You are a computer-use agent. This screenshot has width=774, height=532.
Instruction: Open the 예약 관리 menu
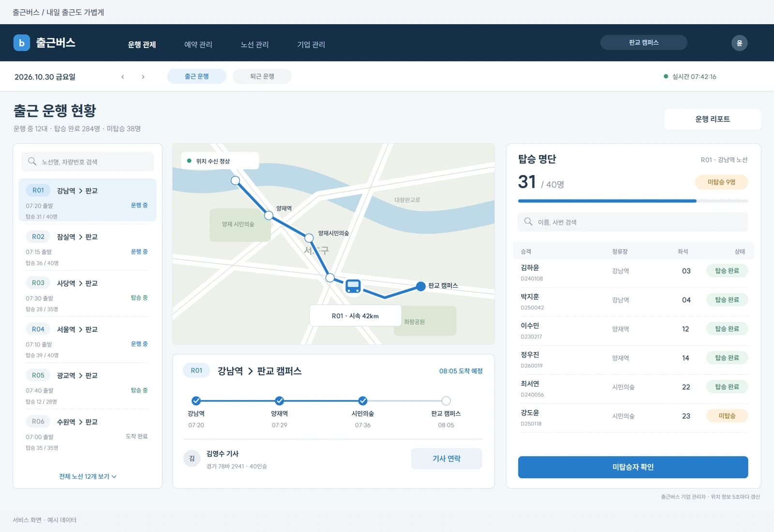click(x=198, y=44)
